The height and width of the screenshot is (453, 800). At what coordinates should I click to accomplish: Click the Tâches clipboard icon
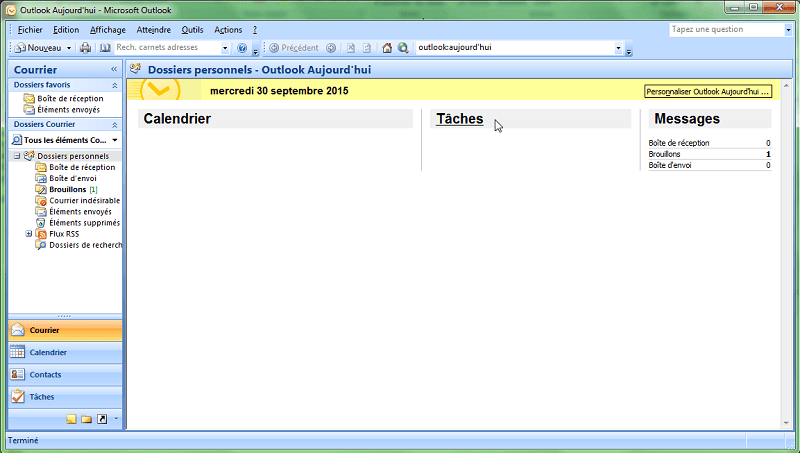pyautogui.click(x=18, y=396)
